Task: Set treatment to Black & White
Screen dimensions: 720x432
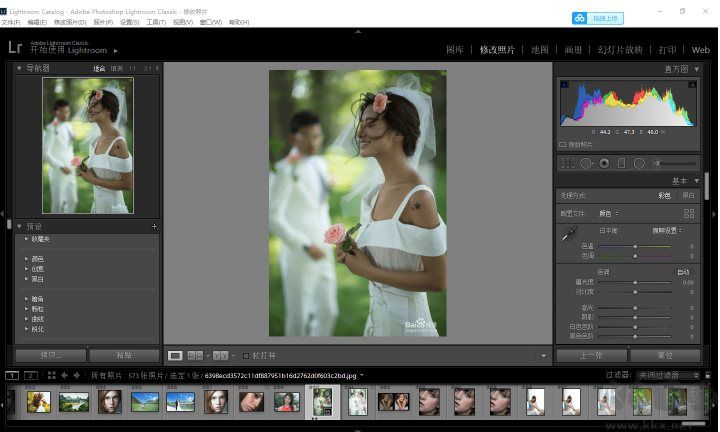Action: 688,196
